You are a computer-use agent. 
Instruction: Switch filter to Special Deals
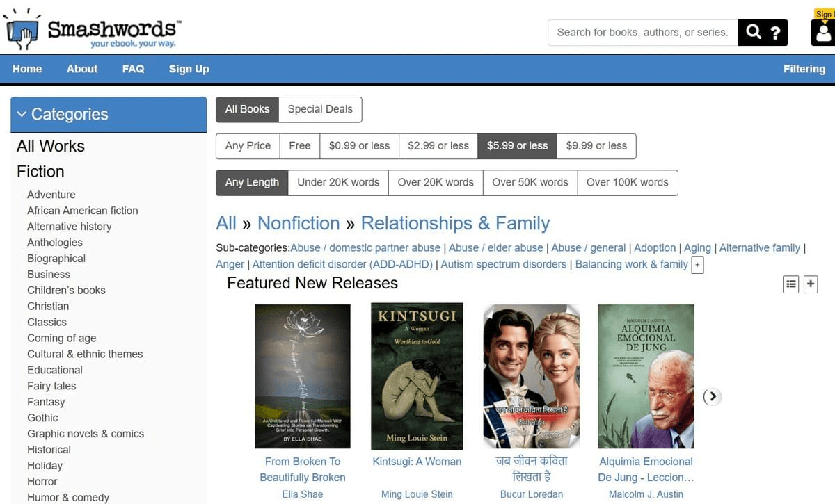[x=320, y=109]
